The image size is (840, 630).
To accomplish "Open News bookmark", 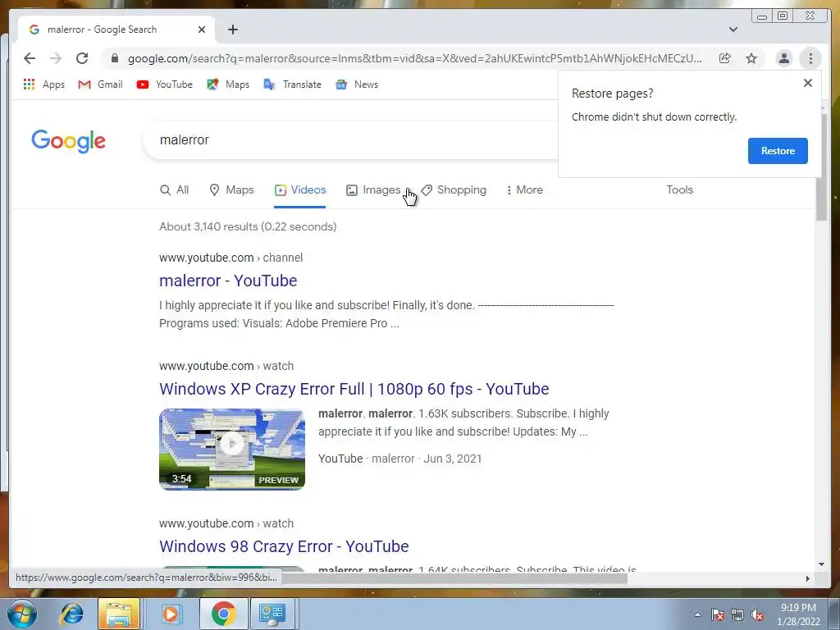I will pos(357,84).
